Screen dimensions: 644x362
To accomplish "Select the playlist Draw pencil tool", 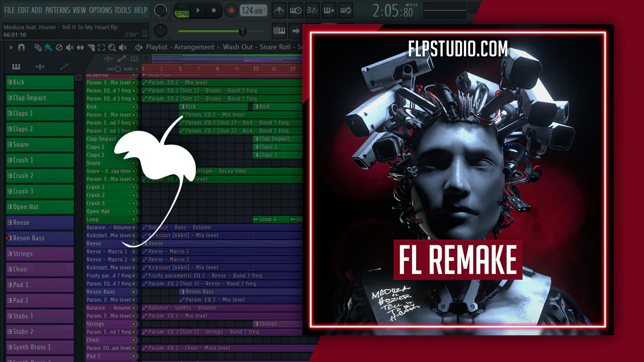I will pos(38,47).
